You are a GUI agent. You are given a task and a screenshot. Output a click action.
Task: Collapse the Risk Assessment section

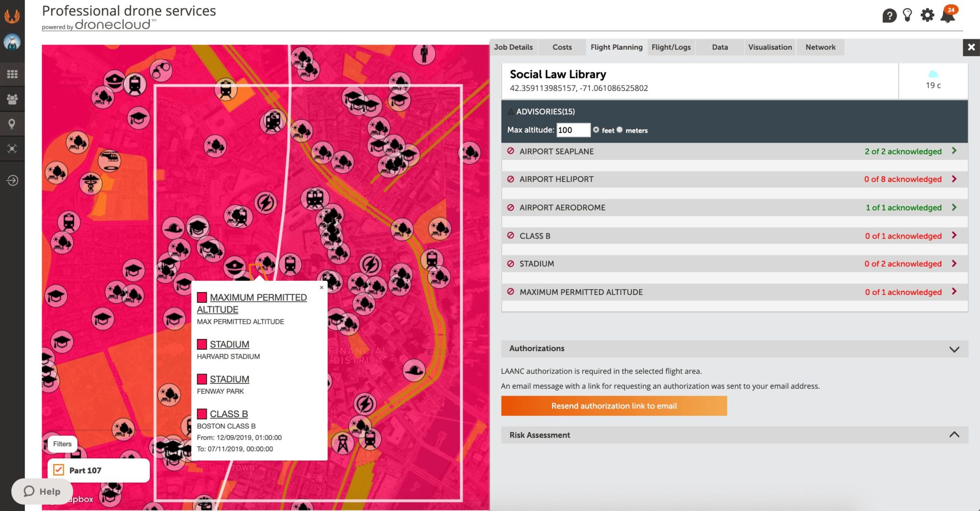(x=954, y=435)
